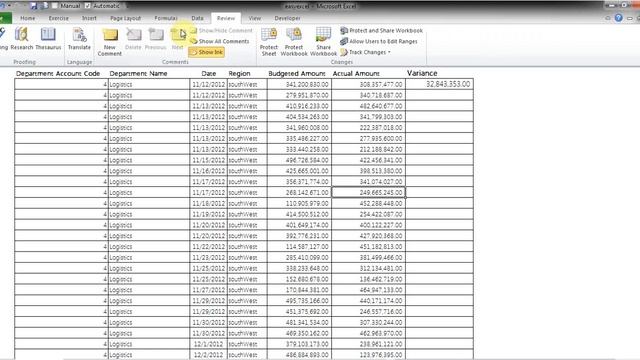The height and width of the screenshot is (360, 640).
Task: Select budgeted amount 268,142,671.00
Action: [299, 192]
